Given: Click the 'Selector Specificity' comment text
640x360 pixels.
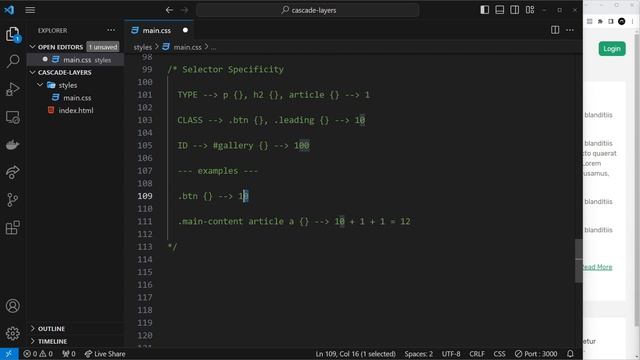Looking at the screenshot, I should 233,69.
